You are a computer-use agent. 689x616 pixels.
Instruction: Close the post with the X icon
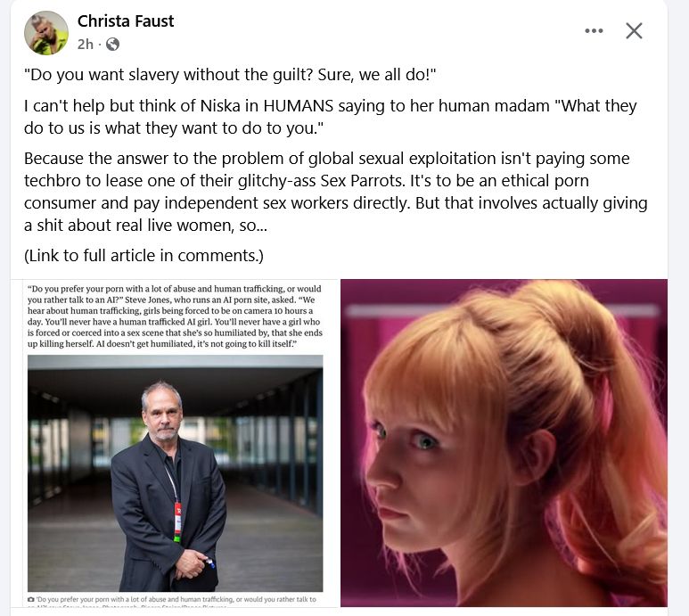pos(634,31)
